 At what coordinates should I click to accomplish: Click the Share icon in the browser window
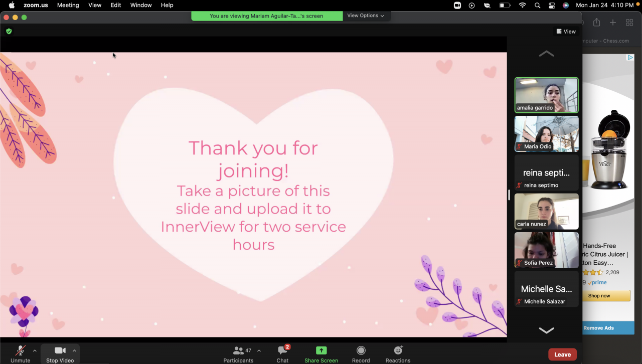pyautogui.click(x=596, y=23)
